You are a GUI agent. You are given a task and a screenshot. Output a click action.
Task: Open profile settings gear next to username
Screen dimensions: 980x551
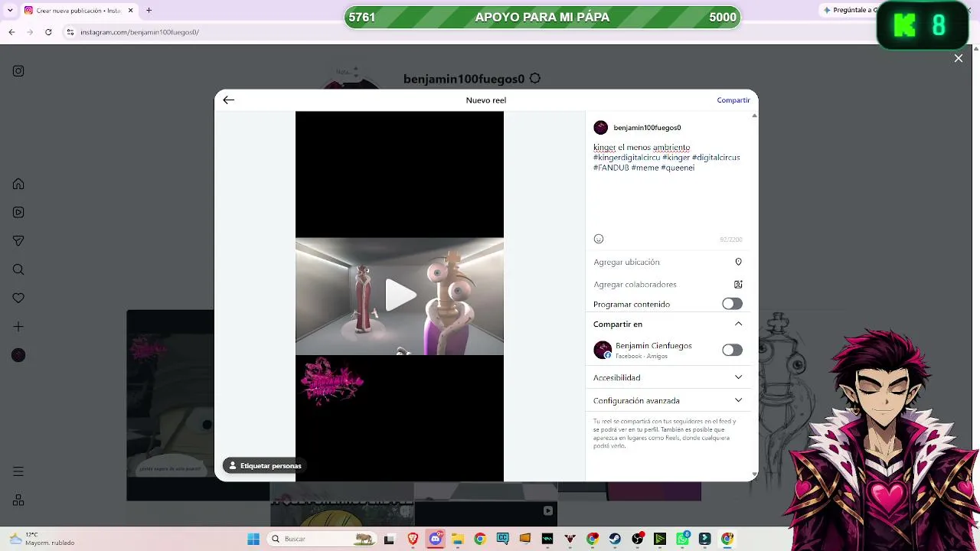[x=535, y=79]
